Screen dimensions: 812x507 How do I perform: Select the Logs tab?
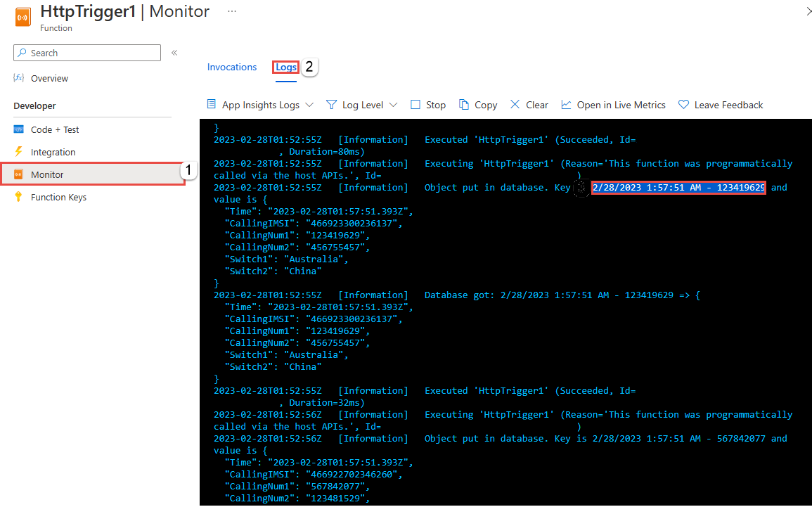pyautogui.click(x=285, y=67)
